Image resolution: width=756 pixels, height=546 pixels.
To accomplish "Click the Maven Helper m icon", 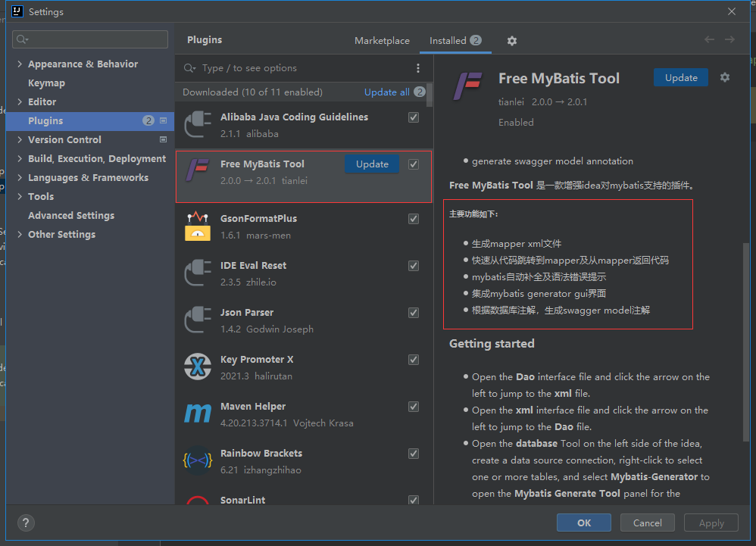I will point(198,413).
